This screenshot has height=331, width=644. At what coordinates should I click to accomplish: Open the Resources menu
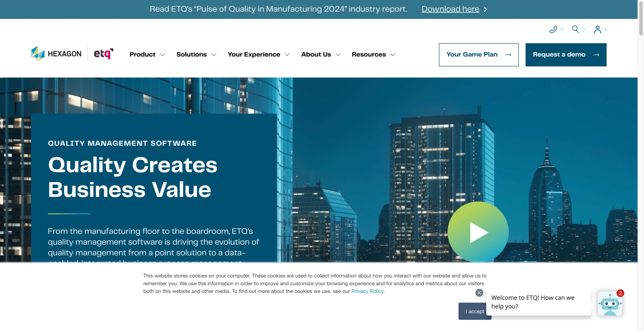click(x=373, y=55)
